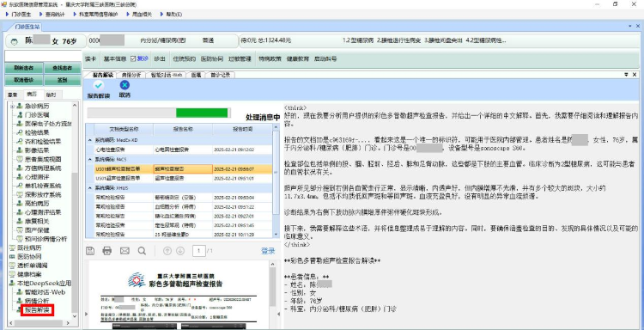This screenshot has height=330, width=644.
Task: Click 读卡 in the patient toolbar
Action: tap(90, 58)
